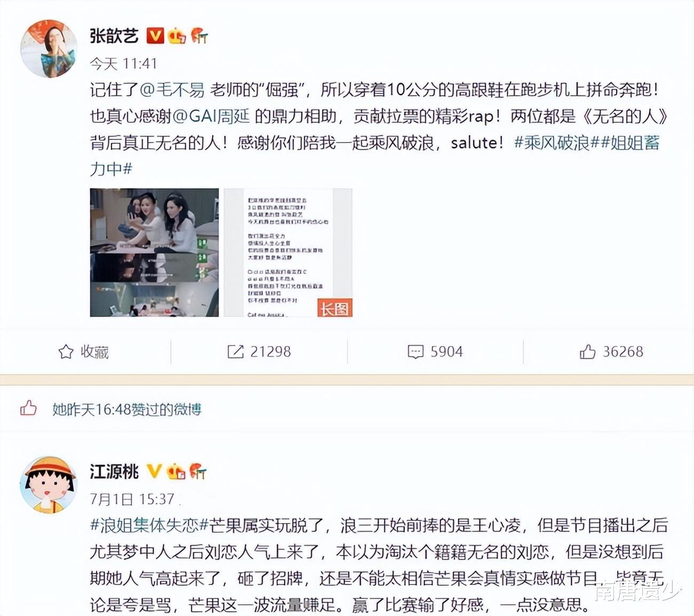Click the crown membership badge beside 江源桃
This screenshot has width=694, height=616.
click(176, 471)
